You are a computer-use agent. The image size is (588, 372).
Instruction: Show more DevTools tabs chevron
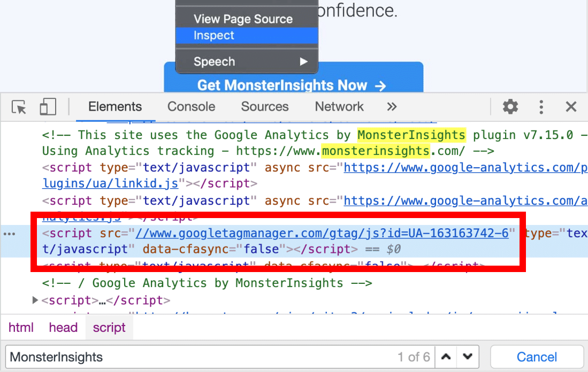[x=392, y=107]
